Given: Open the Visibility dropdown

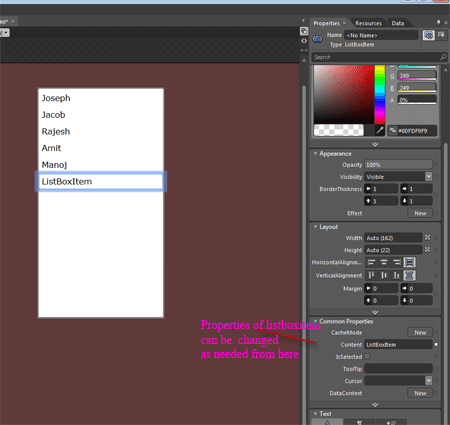Looking at the screenshot, I should 428,177.
